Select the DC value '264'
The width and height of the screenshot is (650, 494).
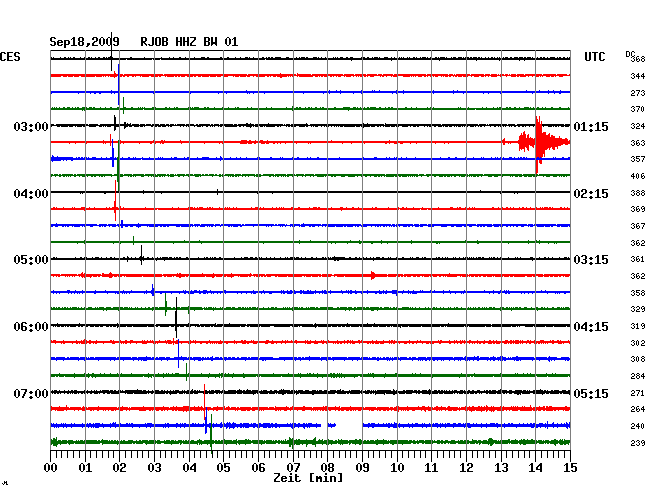click(638, 409)
